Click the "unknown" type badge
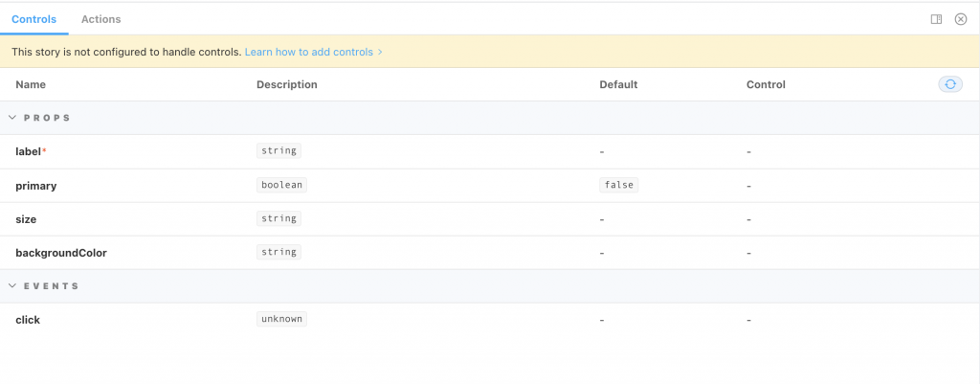 point(281,319)
